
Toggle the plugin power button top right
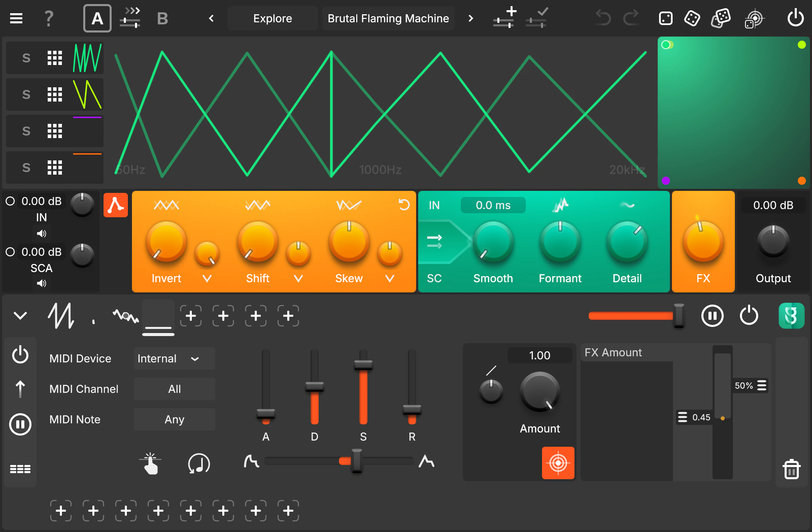(x=795, y=18)
